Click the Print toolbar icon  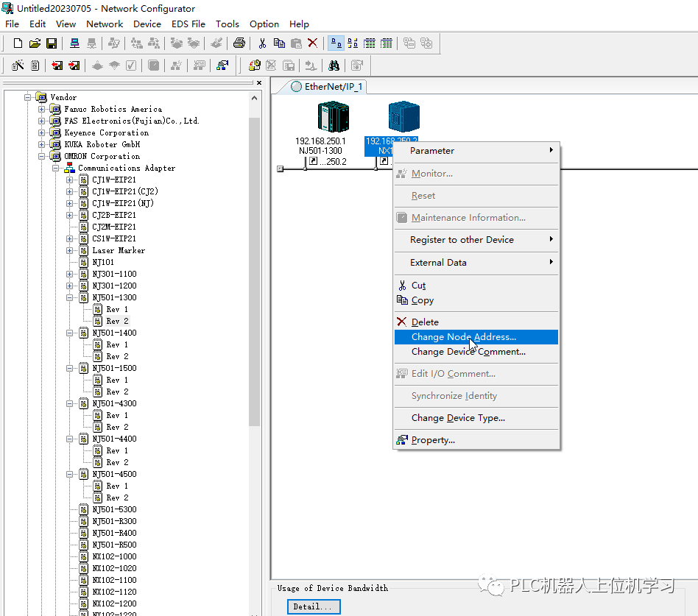click(239, 43)
